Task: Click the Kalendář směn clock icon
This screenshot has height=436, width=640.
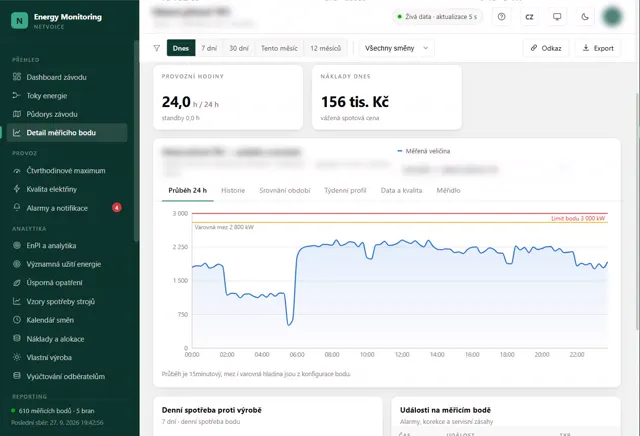Action: (17, 320)
